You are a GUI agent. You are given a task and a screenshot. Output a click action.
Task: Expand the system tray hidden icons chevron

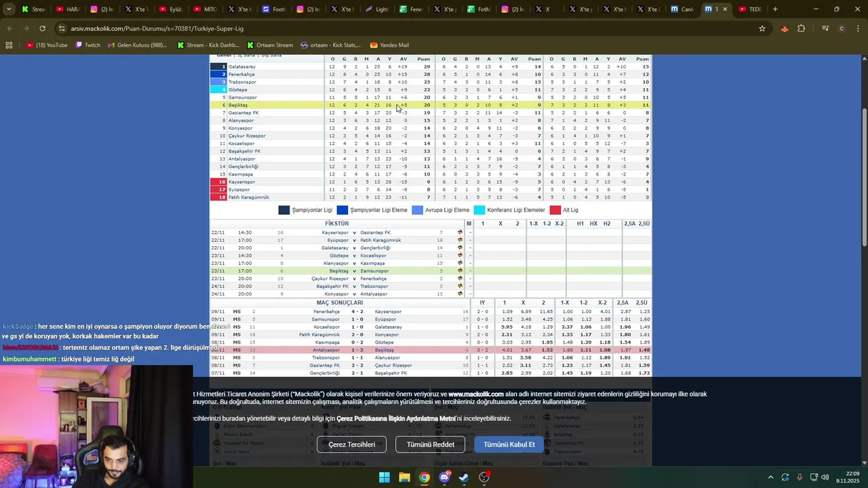(x=770, y=477)
